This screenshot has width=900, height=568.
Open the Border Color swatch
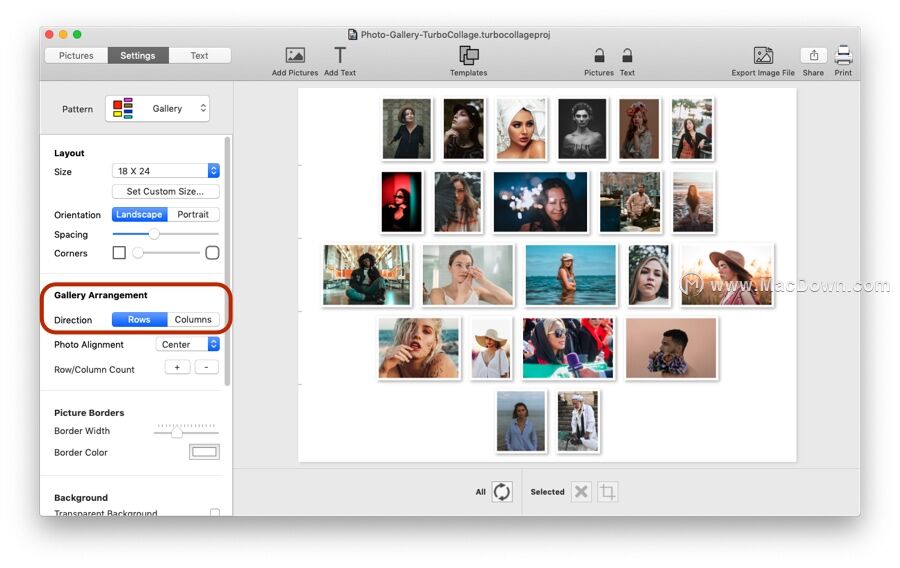(x=204, y=452)
